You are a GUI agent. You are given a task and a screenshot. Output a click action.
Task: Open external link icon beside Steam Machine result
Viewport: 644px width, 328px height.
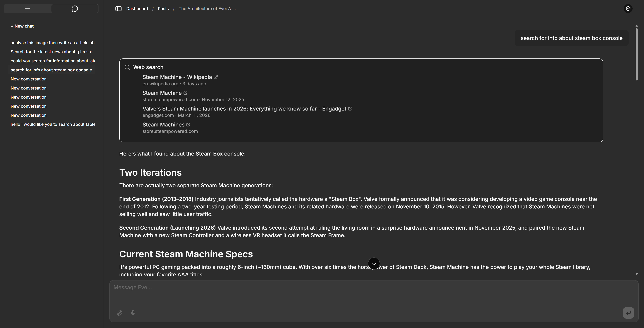186,93
